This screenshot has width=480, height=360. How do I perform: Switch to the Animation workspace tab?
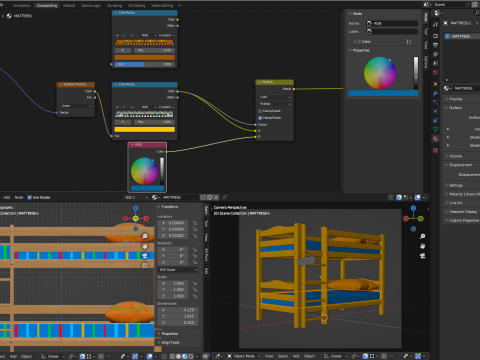click(x=22, y=5)
